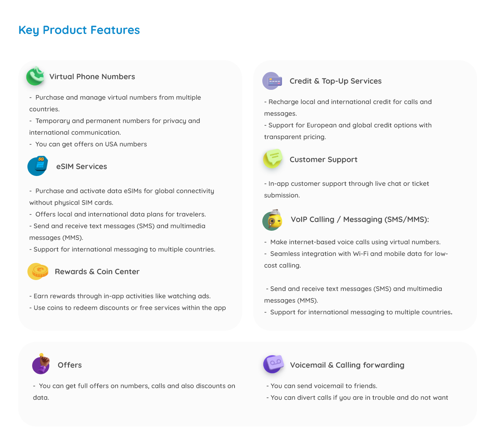
Task: Click the purple credit card icon
Action: coord(272,81)
